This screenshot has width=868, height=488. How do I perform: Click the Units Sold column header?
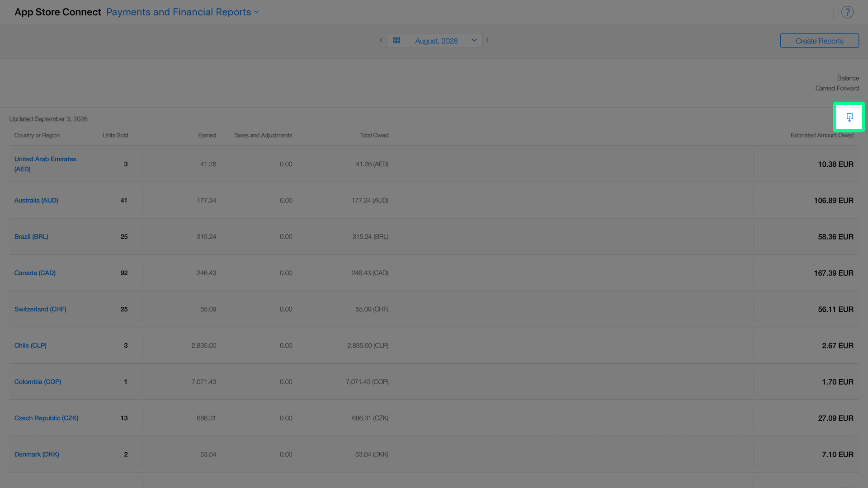pos(115,136)
